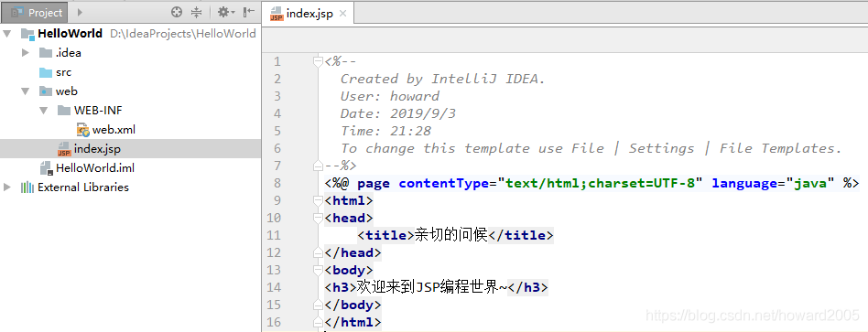Expand the .idea folder
Screen dimensions: 868x332
click(25, 53)
